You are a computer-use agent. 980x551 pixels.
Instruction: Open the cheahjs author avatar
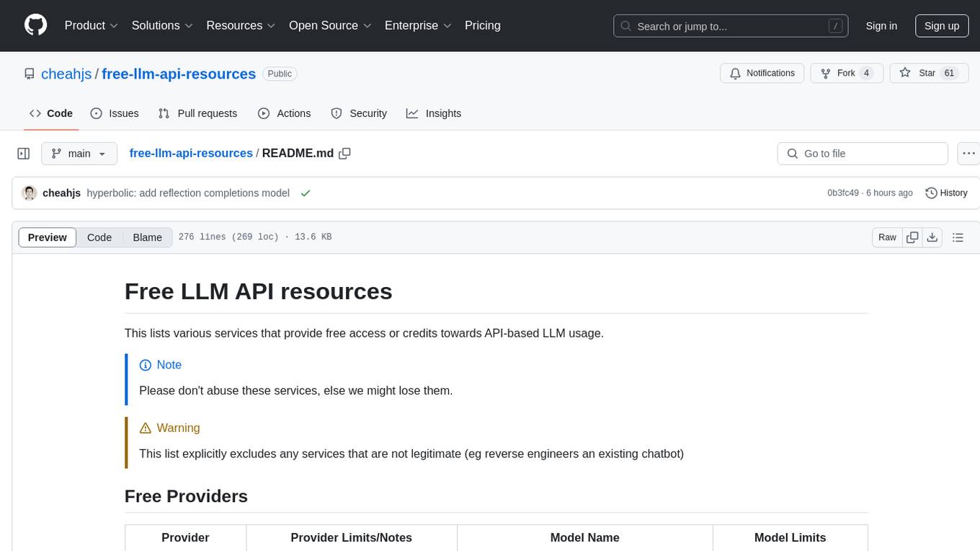pyautogui.click(x=30, y=193)
